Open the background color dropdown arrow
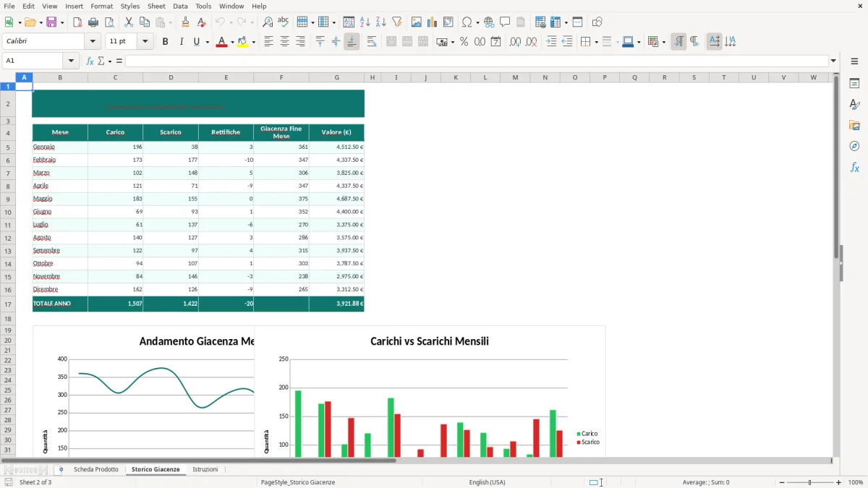 pyautogui.click(x=253, y=42)
